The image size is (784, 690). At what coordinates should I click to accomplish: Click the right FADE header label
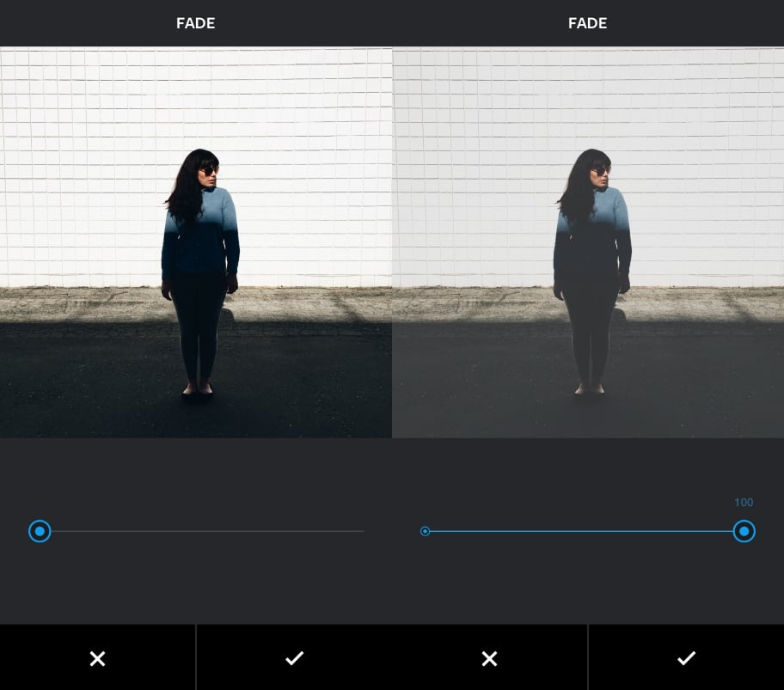pos(587,23)
